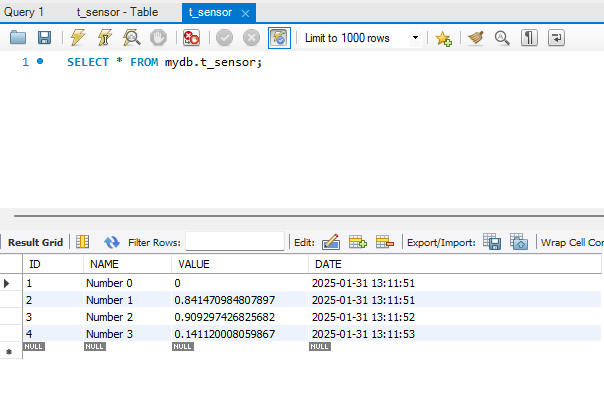The image size is (604, 419).
Task: Switch to Query 1 tab
Action: [x=24, y=12]
